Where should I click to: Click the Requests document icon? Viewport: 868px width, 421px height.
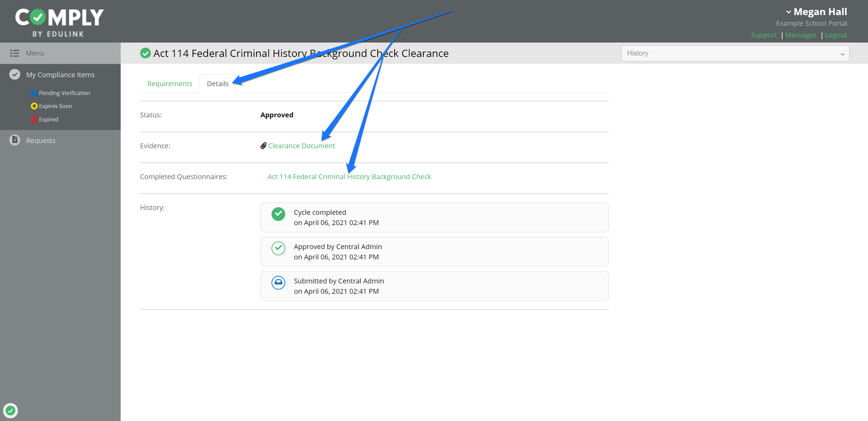click(15, 140)
